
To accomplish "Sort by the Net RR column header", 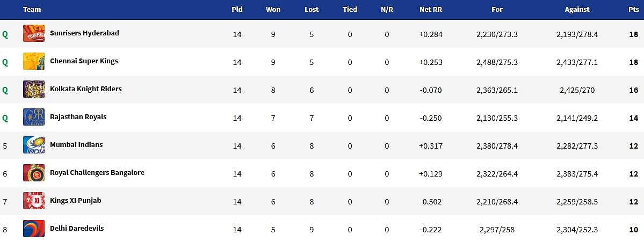I will [430, 10].
